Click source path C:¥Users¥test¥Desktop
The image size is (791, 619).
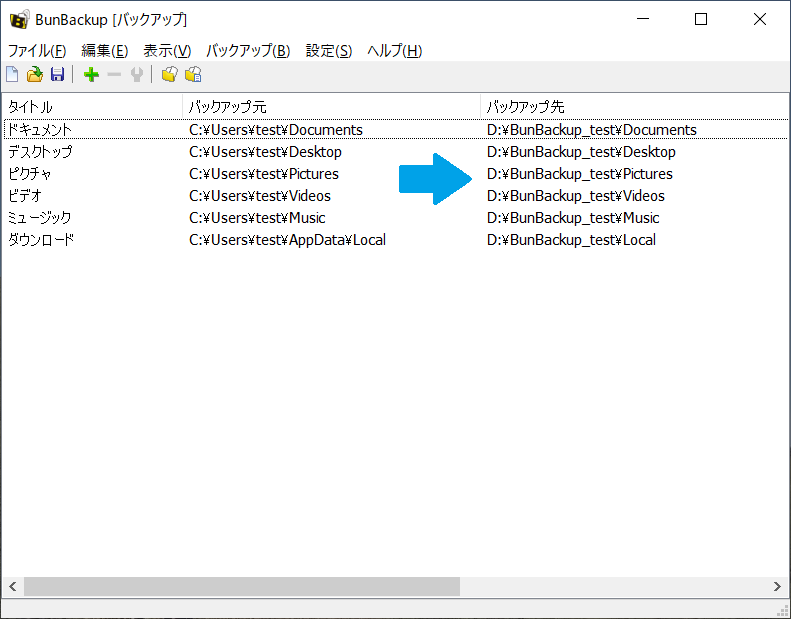click(x=265, y=152)
